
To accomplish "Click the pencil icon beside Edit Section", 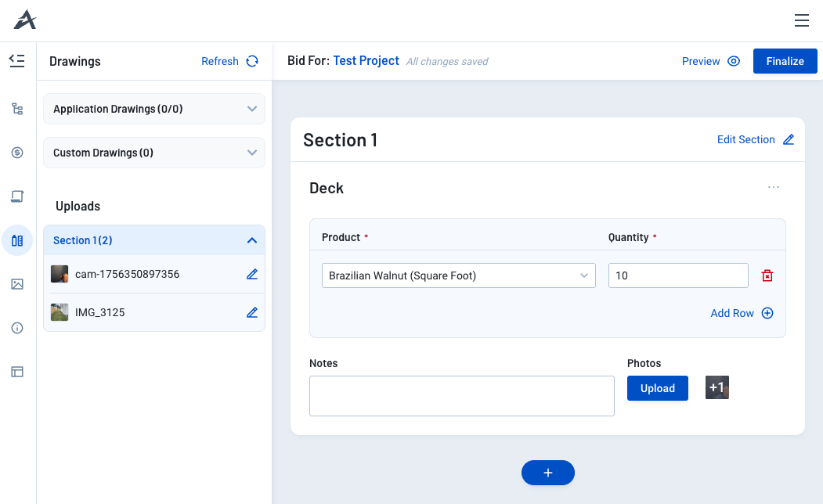I will click(x=789, y=139).
